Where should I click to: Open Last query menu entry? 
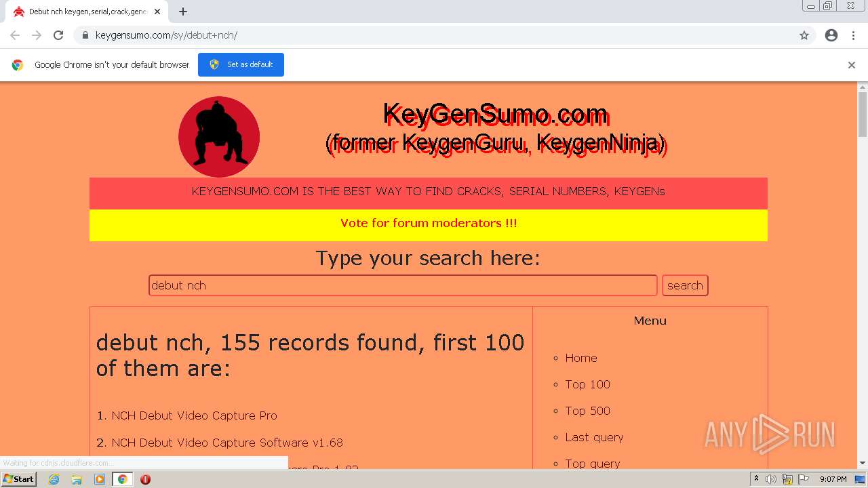[594, 437]
